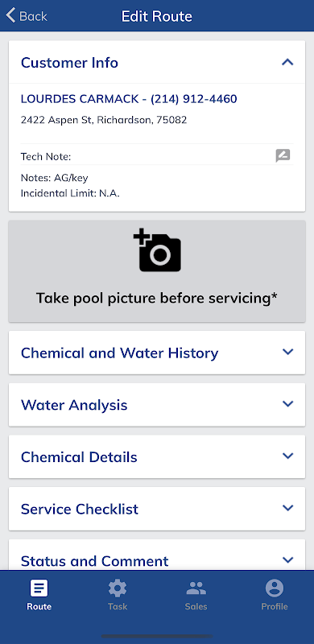Expand the Chemical Details chevron
The image size is (314, 644).
[x=288, y=456]
